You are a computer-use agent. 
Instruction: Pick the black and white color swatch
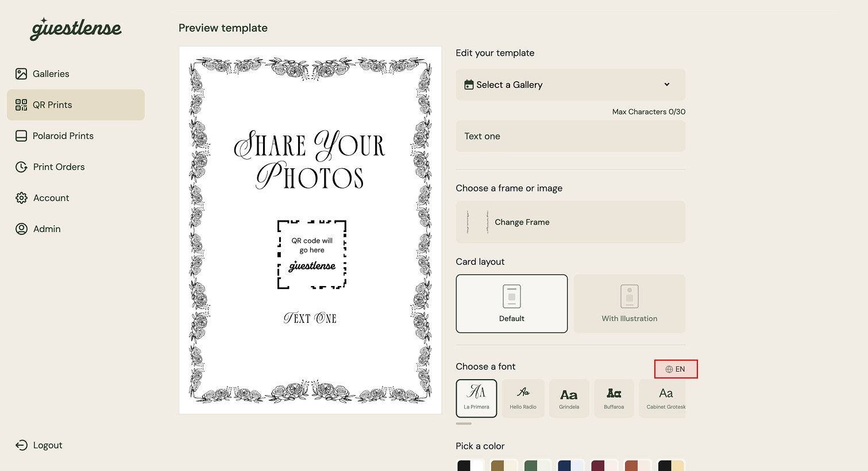pyautogui.click(x=470, y=465)
